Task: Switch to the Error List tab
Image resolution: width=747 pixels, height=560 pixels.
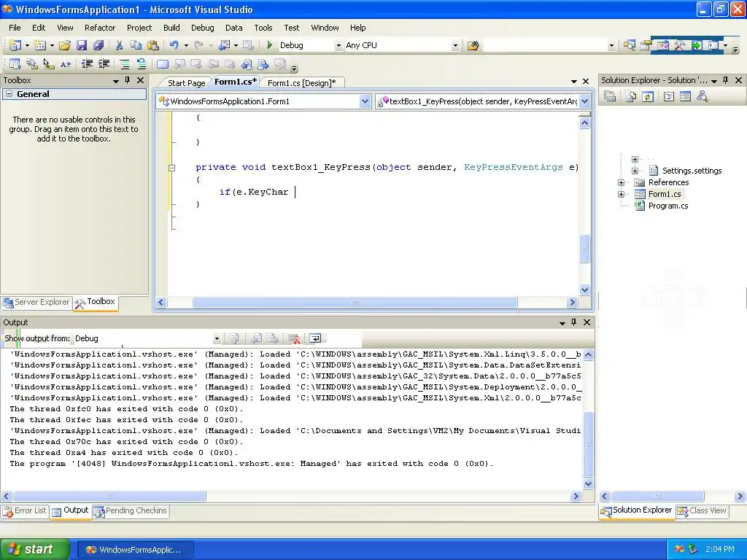Action: click(x=25, y=511)
